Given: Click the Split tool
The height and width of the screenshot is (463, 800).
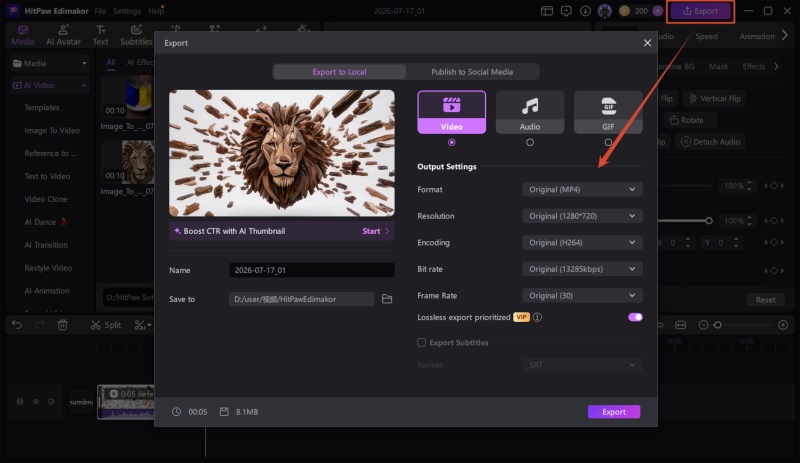Looking at the screenshot, I should (106, 325).
